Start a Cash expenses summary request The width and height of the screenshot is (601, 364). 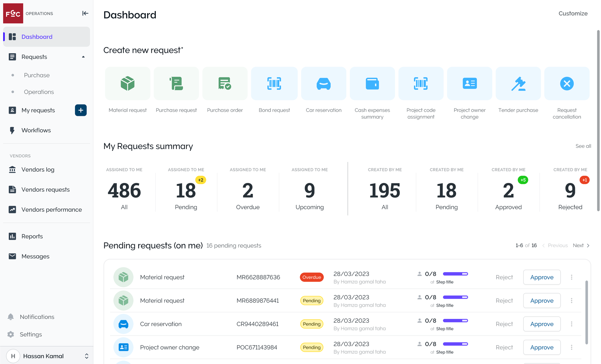(372, 84)
